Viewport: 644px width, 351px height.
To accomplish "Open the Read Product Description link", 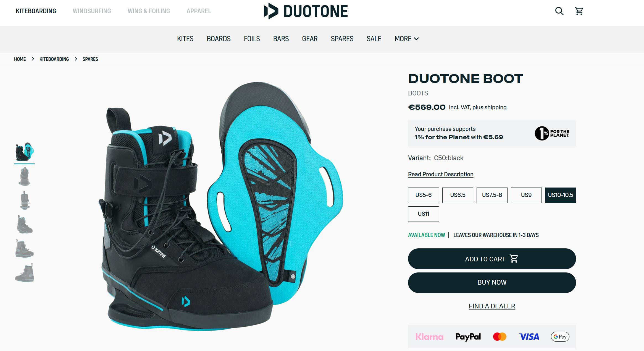I will pyautogui.click(x=441, y=174).
